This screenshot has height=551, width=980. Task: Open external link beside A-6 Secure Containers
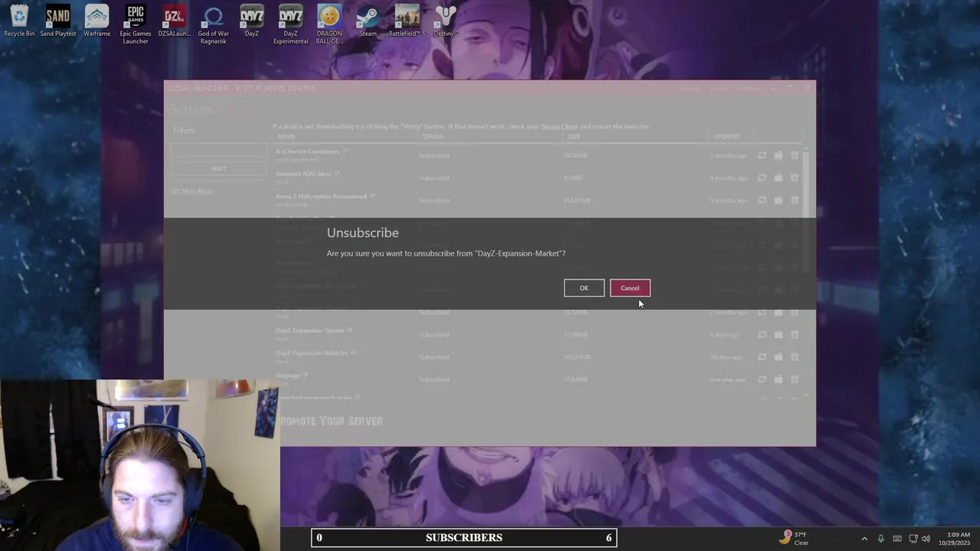[345, 151]
